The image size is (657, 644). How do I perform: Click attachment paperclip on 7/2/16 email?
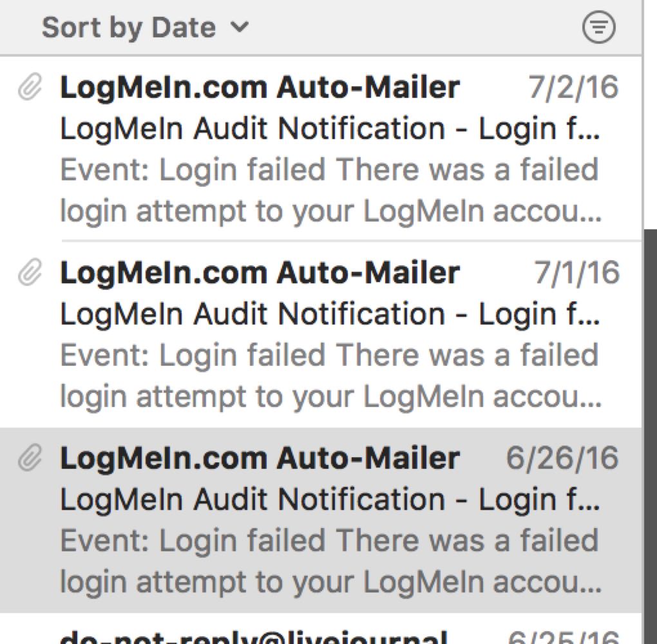click(x=30, y=87)
